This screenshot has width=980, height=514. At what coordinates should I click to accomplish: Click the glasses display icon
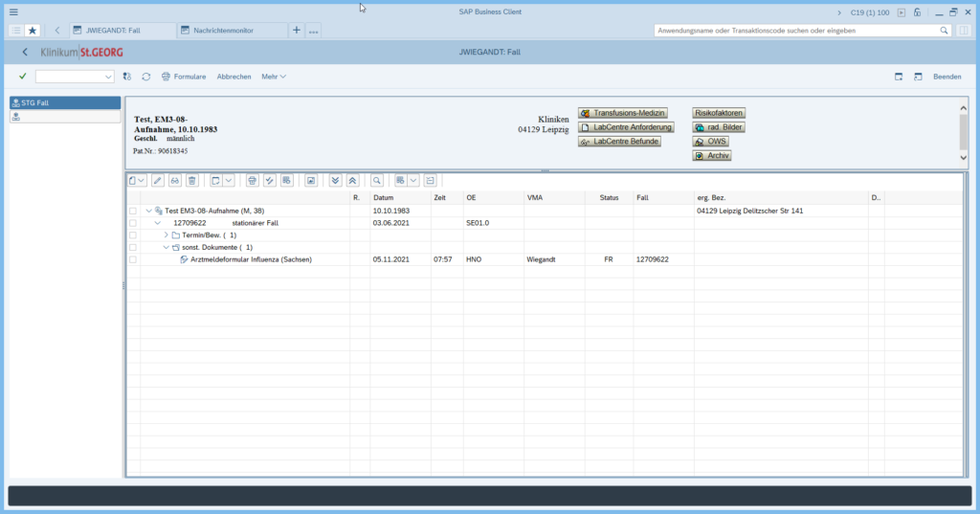point(175,180)
